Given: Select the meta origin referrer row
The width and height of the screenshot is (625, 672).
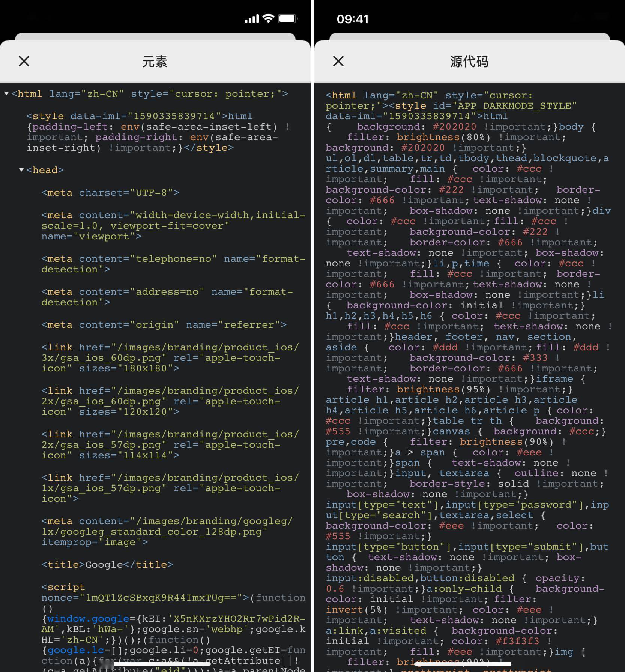Looking at the screenshot, I should pyautogui.click(x=164, y=325).
